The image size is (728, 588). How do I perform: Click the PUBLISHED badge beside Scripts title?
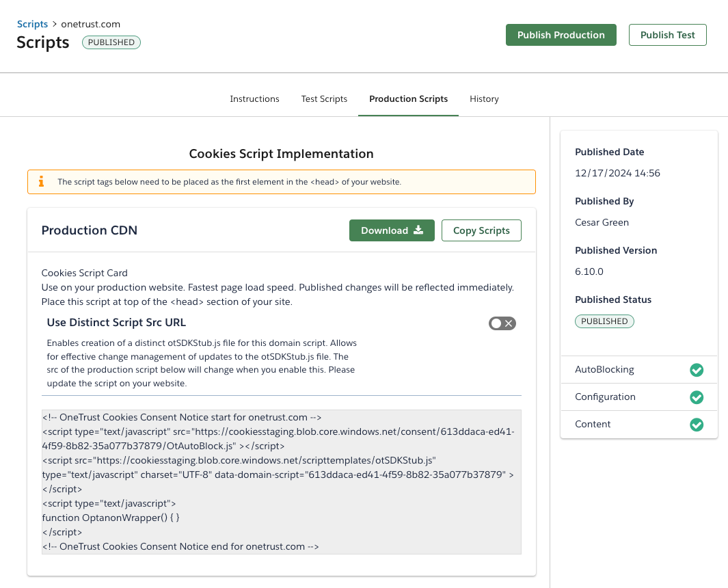click(111, 42)
